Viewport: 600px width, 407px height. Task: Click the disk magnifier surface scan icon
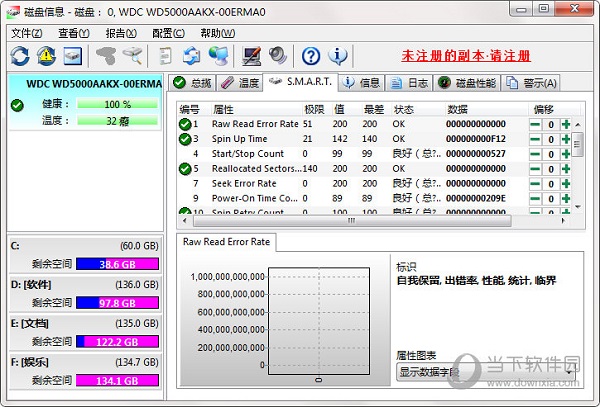(x=132, y=56)
